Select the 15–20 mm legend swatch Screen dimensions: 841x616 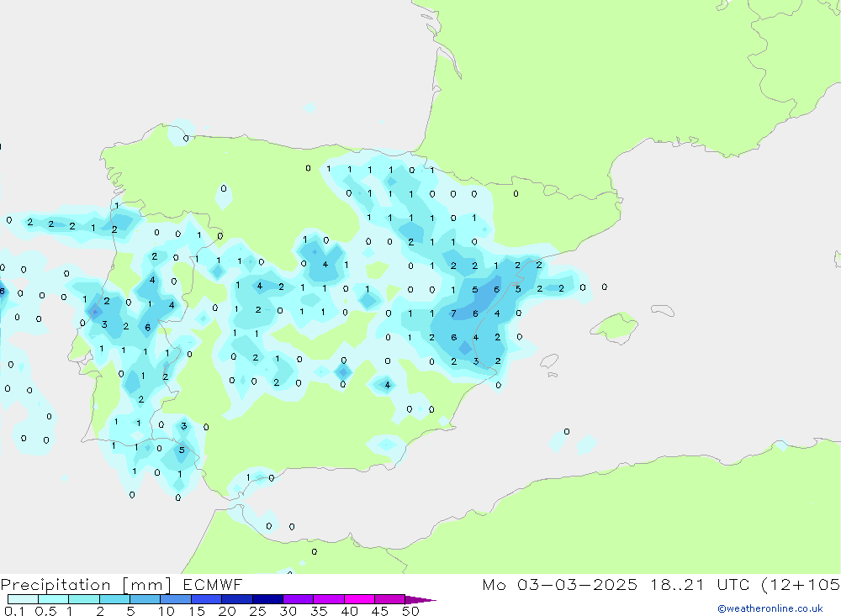206,599
